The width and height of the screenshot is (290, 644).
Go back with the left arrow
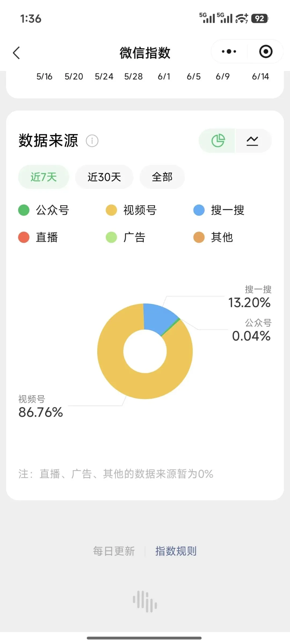pos(16,53)
